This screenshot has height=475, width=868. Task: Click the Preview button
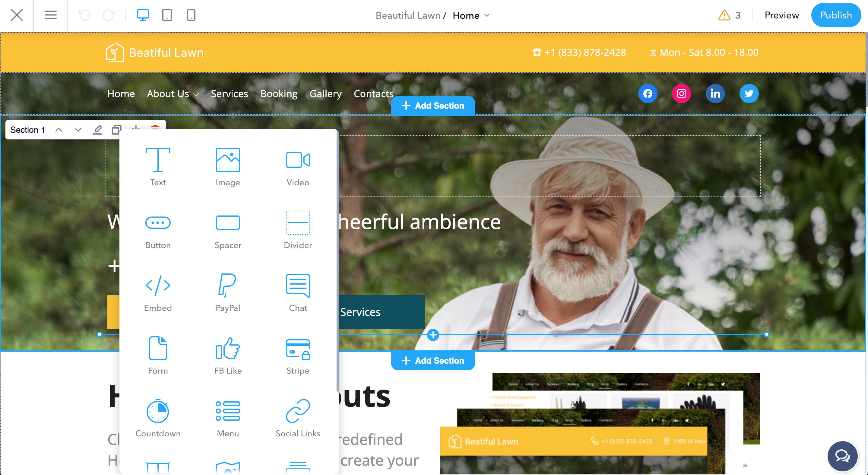click(x=781, y=15)
